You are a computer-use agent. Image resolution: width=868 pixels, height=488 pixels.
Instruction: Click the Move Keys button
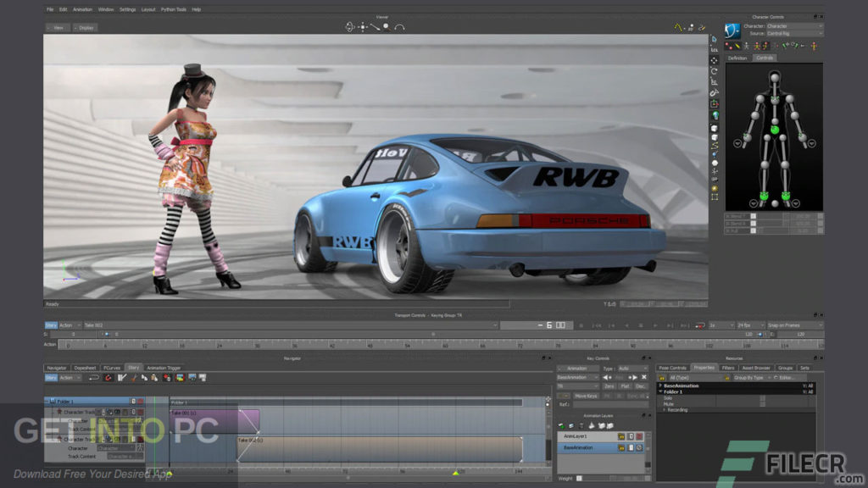[x=587, y=396]
